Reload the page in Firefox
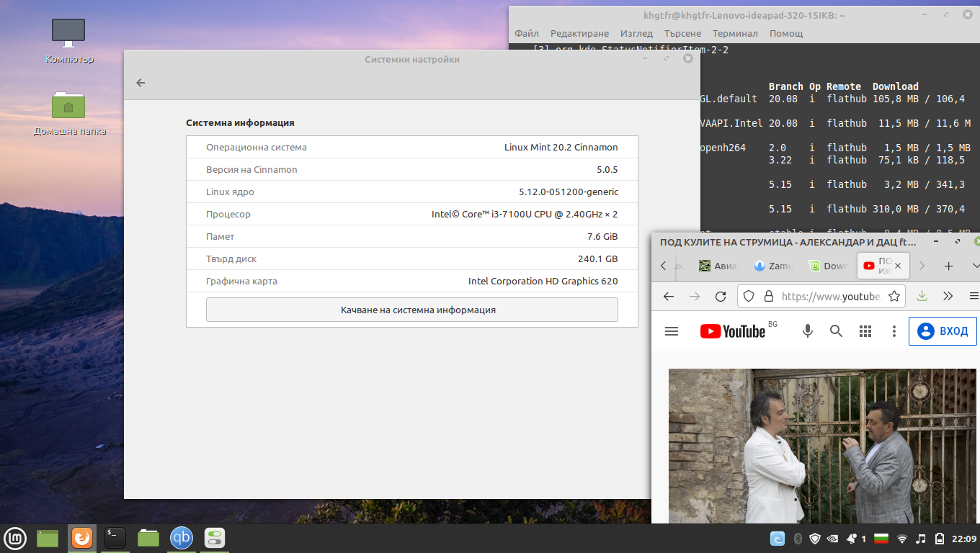 click(721, 296)
